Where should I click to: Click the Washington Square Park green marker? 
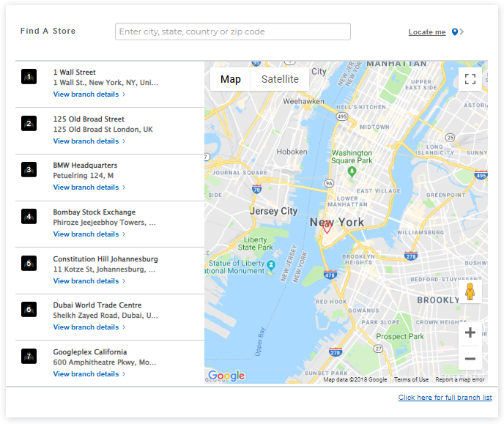point(352,172)
